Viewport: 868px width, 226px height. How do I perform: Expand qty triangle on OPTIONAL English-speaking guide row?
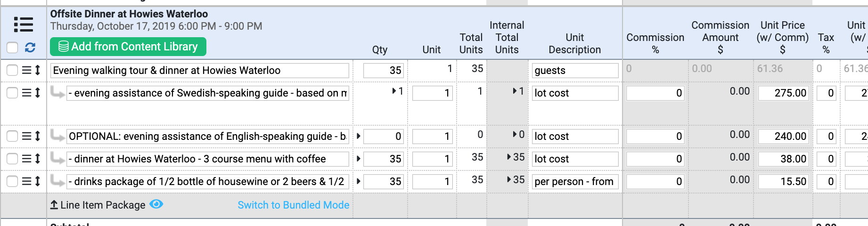(359, 136)
